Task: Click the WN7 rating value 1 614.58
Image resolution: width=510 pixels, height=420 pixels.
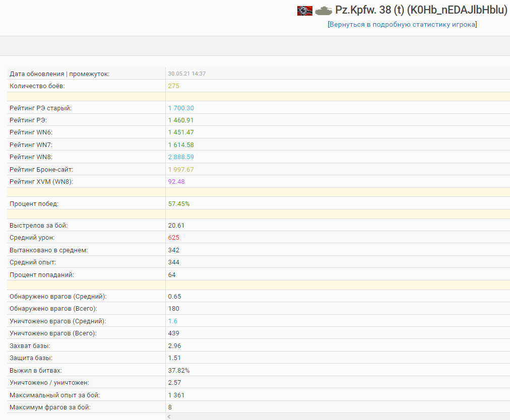Action: (181, 145)
